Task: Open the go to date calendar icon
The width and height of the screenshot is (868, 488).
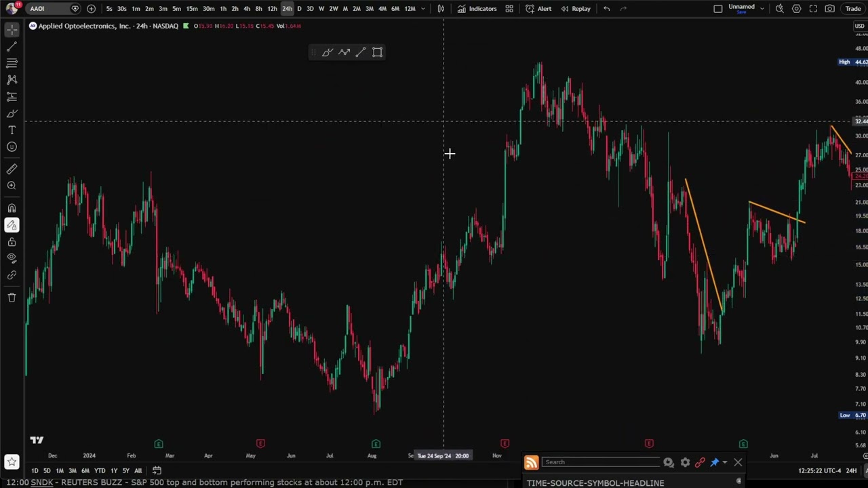Action: point(157,470)
